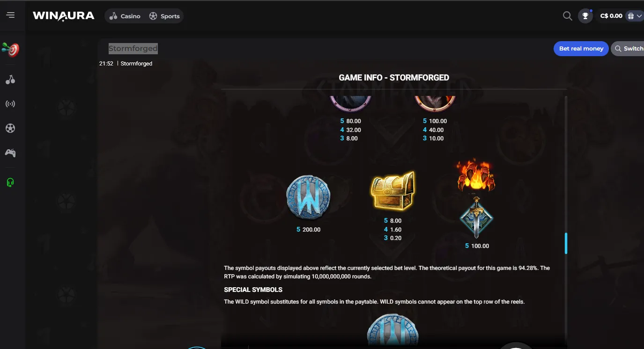
Task: Expand the balance dropdown chevron
Action: click(639, 16)
